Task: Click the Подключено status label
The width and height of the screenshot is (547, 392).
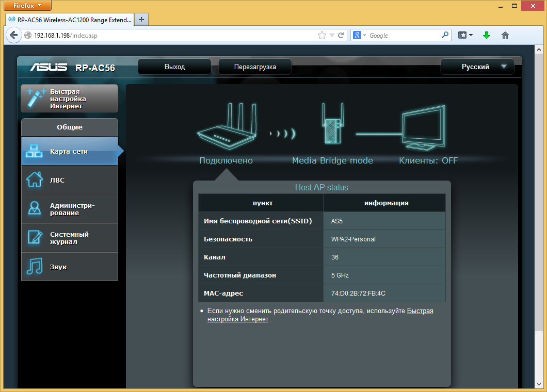Action: tap(226, 160)
